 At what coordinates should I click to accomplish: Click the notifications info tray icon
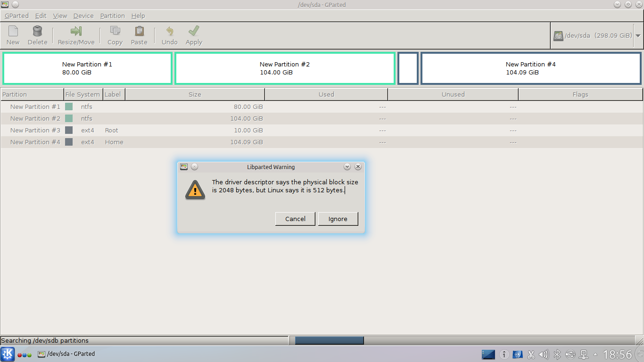click(504, 354)
